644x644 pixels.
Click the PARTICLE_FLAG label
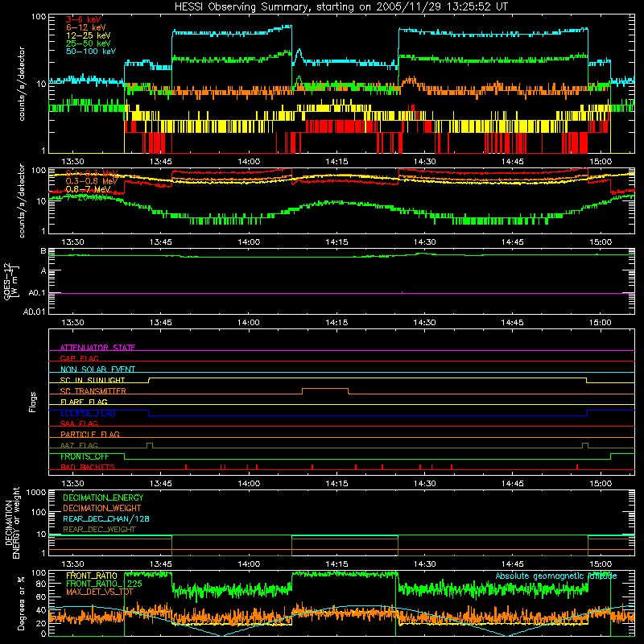pyautogui.click(x=90, y=434)
